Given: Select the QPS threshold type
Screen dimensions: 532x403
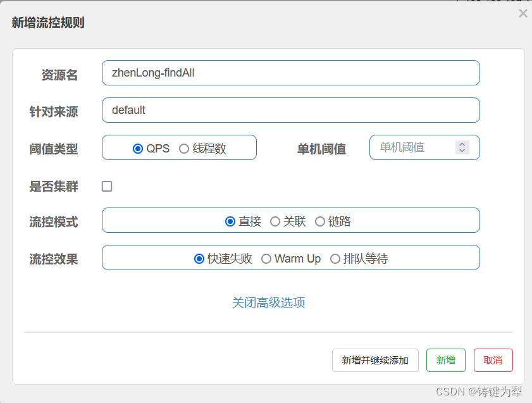Looking at the screenshot, I should click(x=138, y=149).
